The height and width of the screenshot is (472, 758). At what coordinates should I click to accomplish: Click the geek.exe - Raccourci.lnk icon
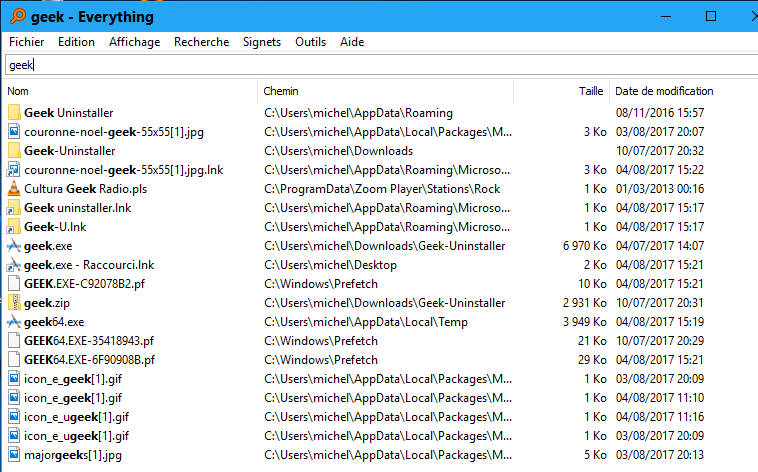tap(14, 265)
